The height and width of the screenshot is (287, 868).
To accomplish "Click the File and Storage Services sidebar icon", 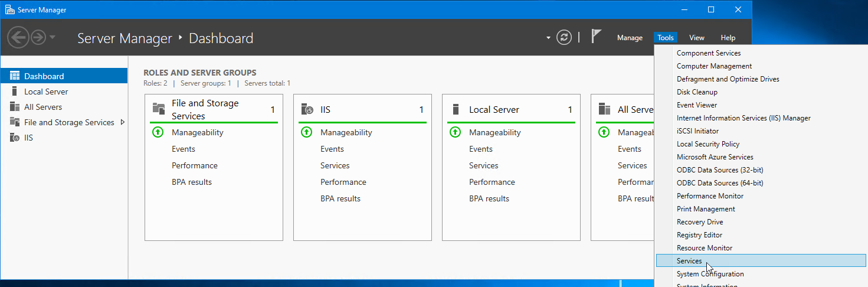I will pos(15,122).
